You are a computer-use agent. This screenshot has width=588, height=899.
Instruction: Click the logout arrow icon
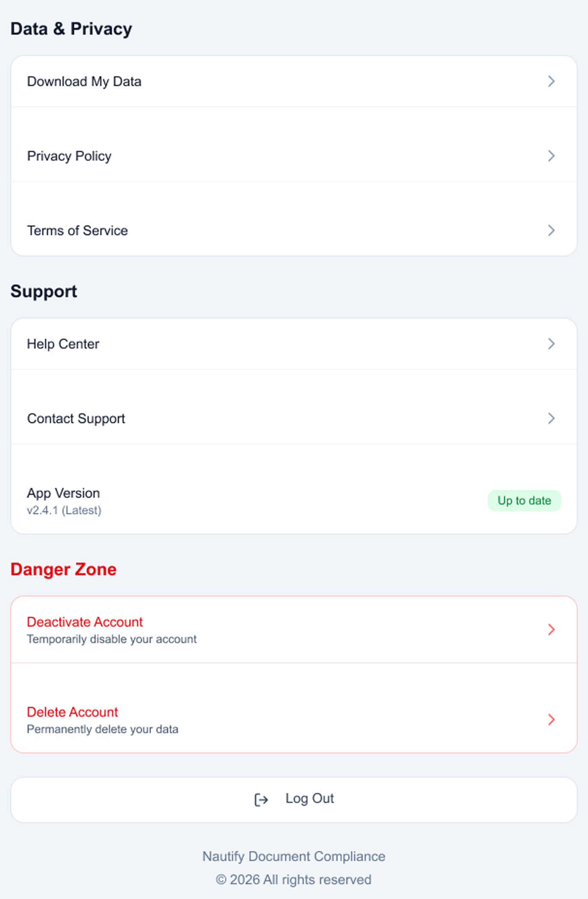pyautogui.click(x=261, y=799)
